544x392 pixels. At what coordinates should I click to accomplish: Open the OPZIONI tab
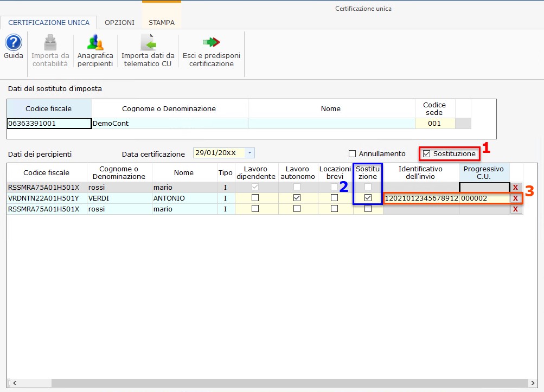(120, 23)
